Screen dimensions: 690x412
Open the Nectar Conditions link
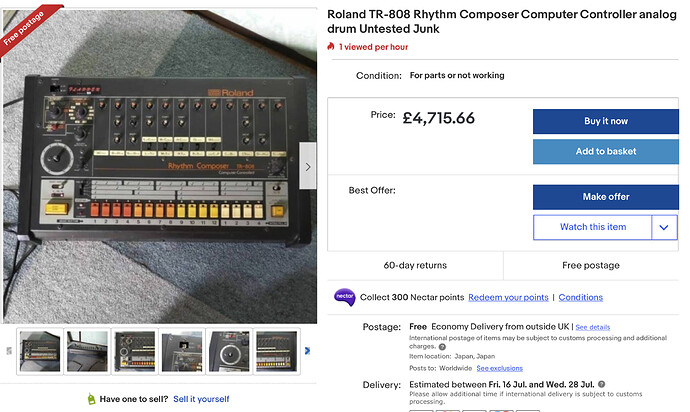(x=580, y=297)
